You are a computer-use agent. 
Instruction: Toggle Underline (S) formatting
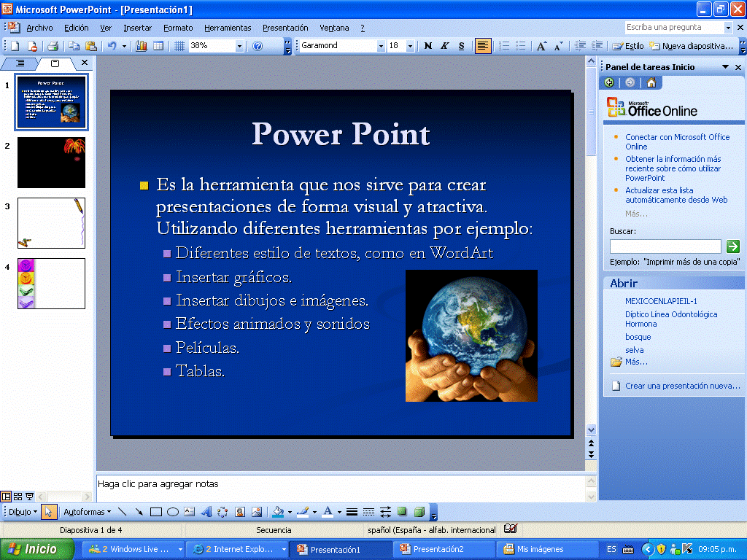tap(461, 46)
